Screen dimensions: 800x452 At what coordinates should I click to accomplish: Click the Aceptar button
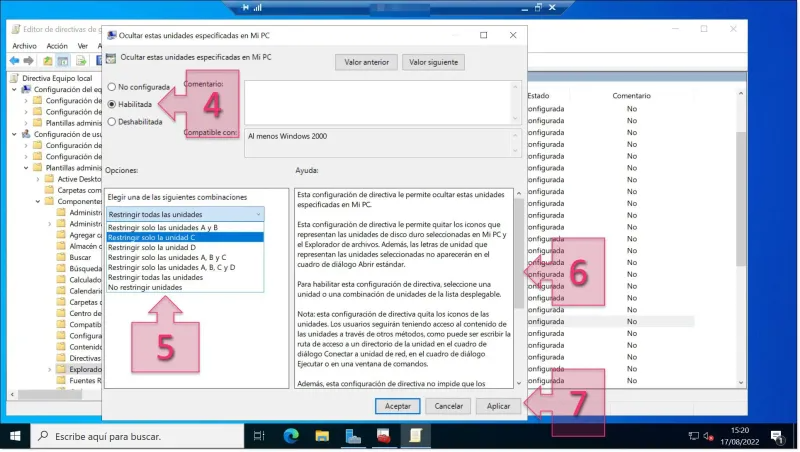397,406
